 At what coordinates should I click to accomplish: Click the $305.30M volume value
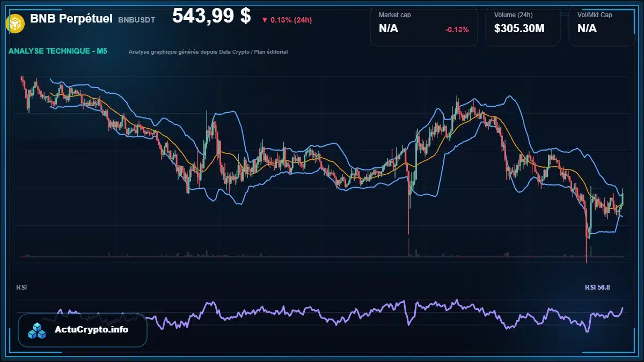click(519, 29)
